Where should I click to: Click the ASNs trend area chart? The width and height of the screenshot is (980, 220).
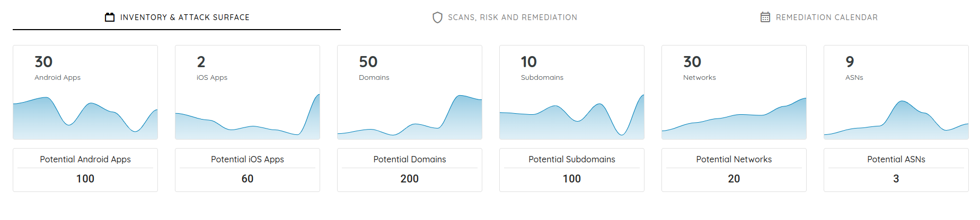coord(896,120)
